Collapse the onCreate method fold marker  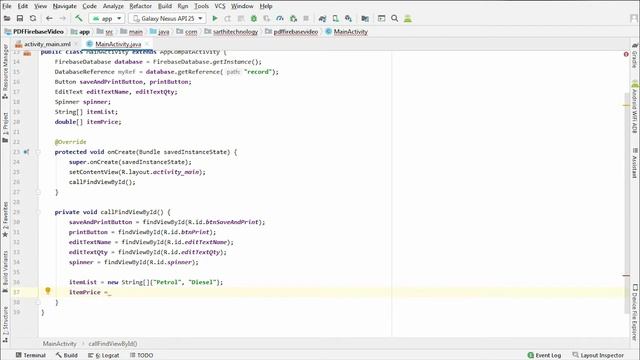coord(38,152)
